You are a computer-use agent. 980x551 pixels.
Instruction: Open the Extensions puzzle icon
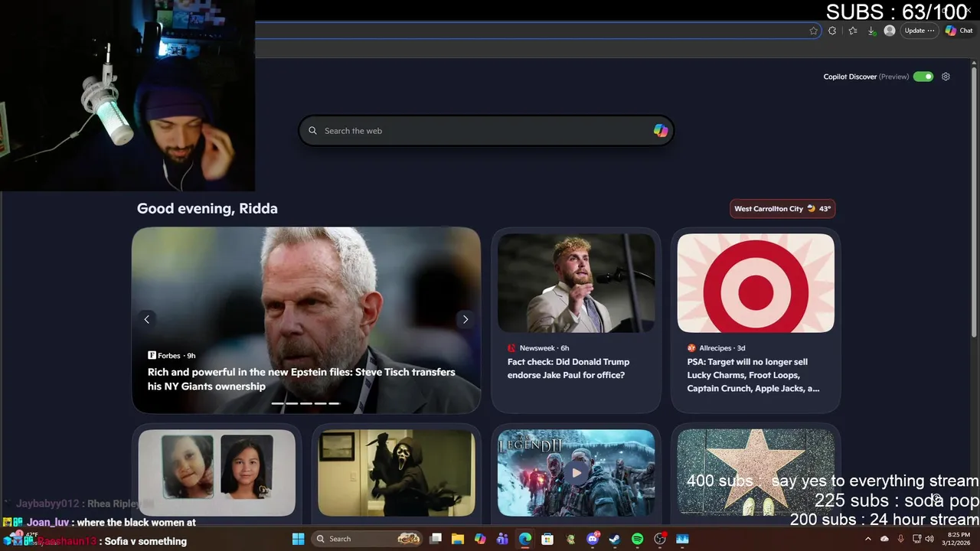832,31
